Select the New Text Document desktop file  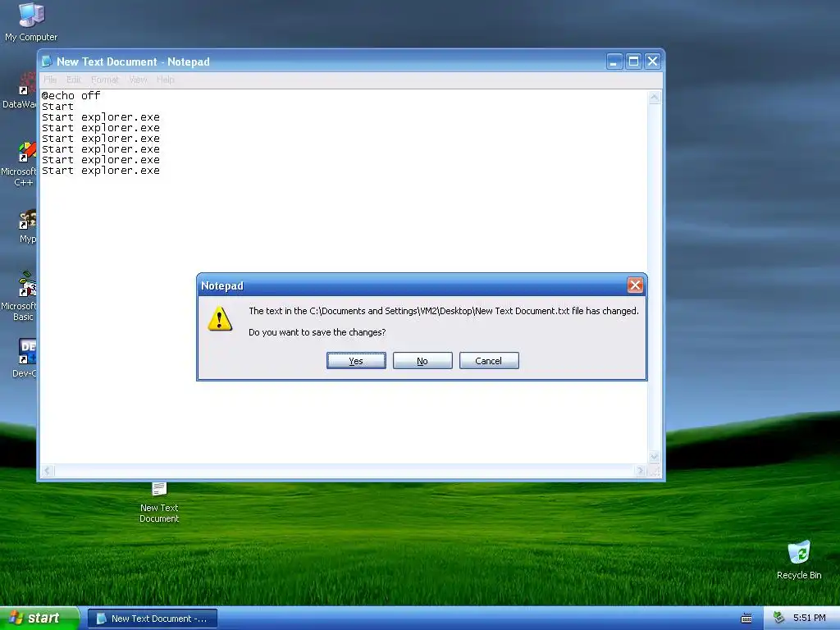[159, 502]
